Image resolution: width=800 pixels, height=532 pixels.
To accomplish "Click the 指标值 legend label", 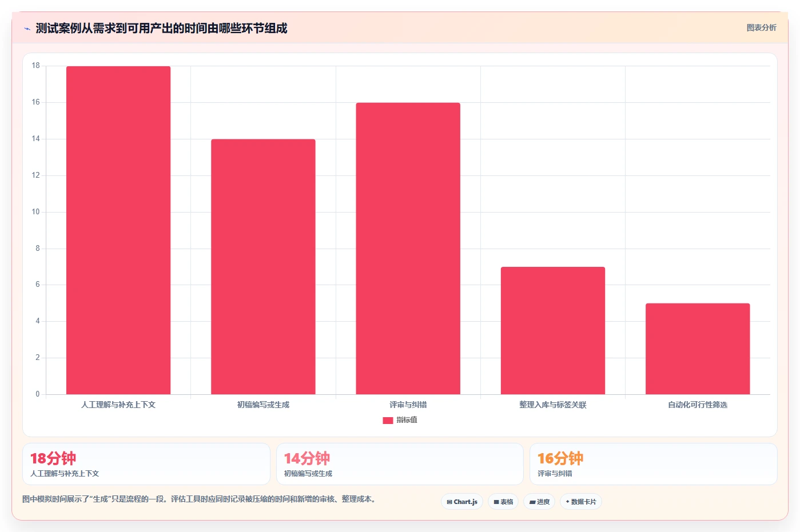I will tap(407, 420).
